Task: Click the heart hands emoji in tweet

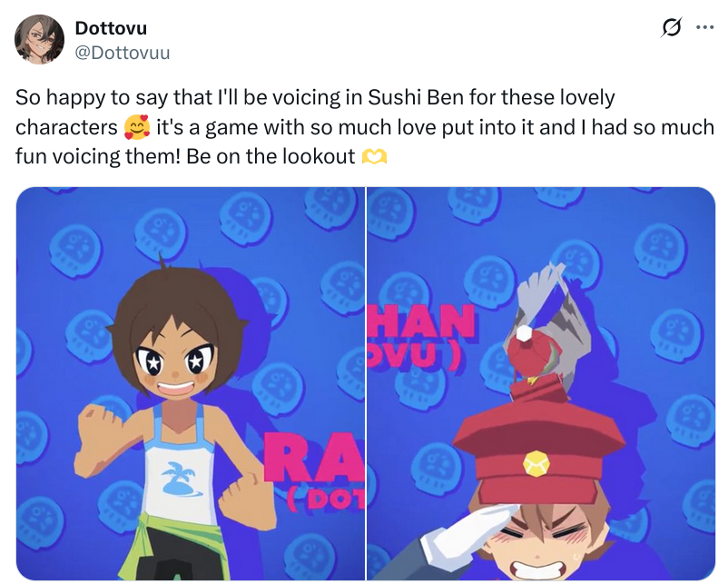Action: point(374,157)
